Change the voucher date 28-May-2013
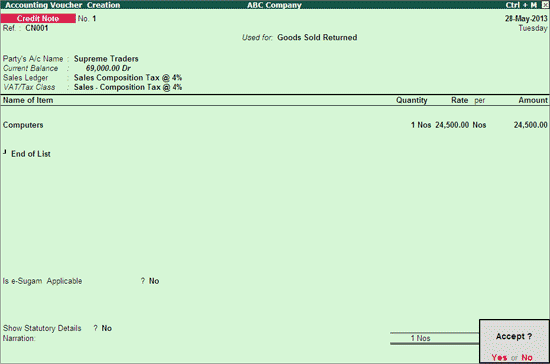Image resolution: width=550 pixels, height=364 pixels. click(526, 19)
